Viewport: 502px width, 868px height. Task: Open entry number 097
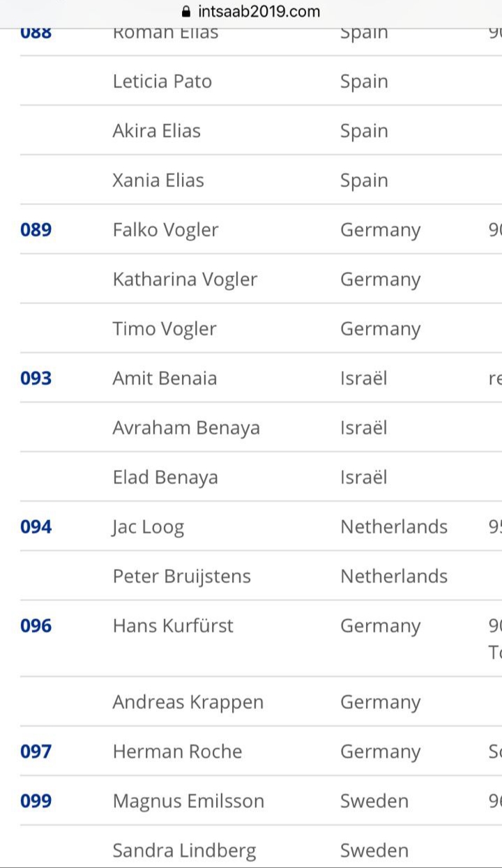coord(36,752)
